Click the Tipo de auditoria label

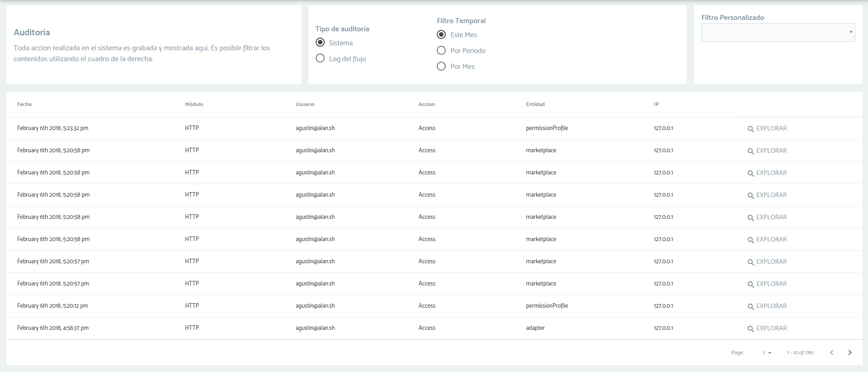click(x=342, y=29)
